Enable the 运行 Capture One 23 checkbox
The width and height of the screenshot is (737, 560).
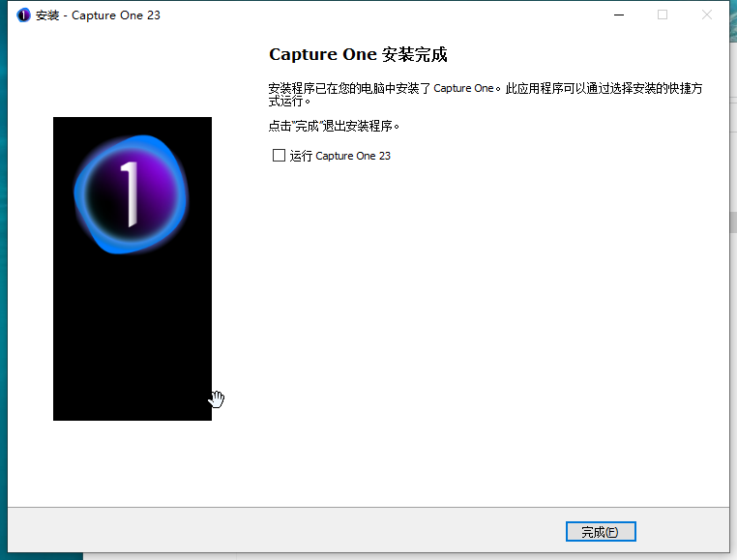pyautogui.click(x=279, y=155)
